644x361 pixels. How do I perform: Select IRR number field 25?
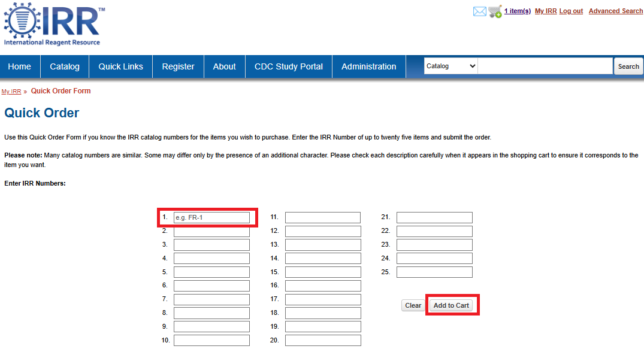pyautogui.click(x=434, y=272)
